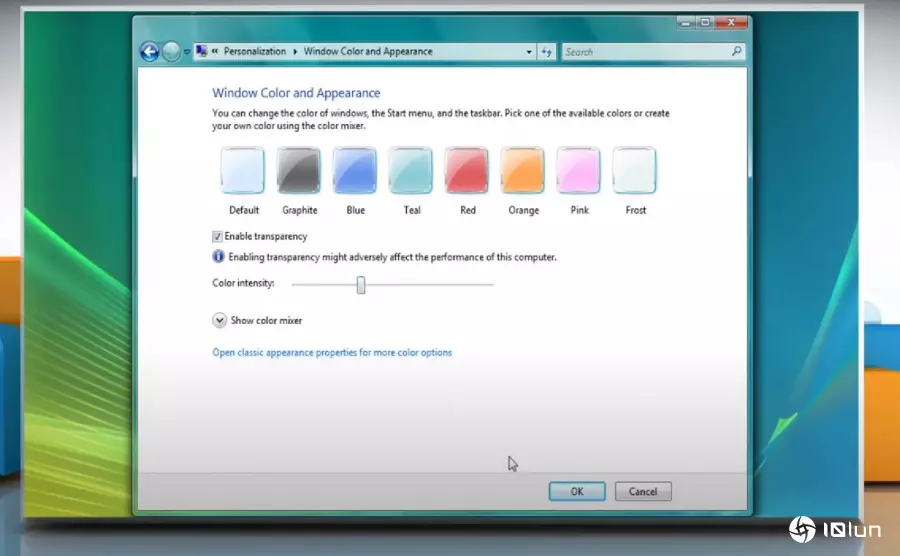Click the 'Enabling transparency might adversely affect' notice
900x556 pixels.
coord(393,257)
